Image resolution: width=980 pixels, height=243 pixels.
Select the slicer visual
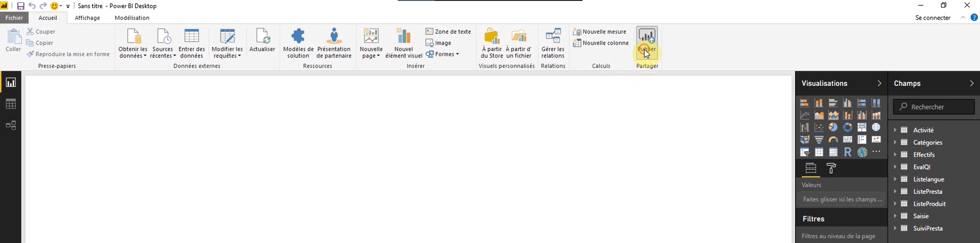click(804, 152)
